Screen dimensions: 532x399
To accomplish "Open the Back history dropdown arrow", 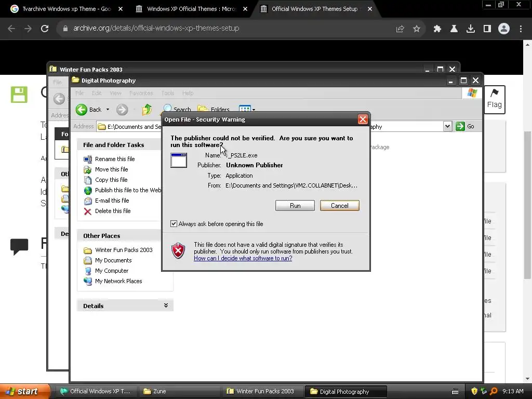I will click(108, 110).
